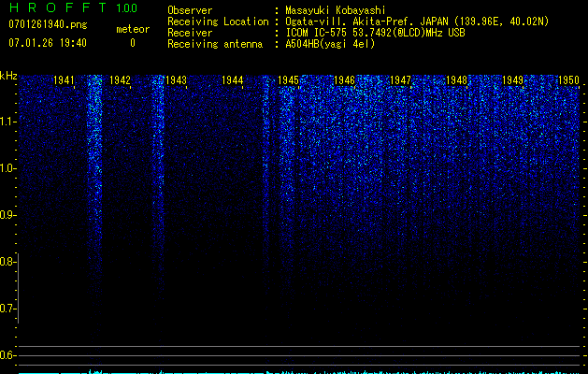Click the date stamp 07.01.26 19:40
Viewport: 588px width, 374px height.
click(48, 43)
